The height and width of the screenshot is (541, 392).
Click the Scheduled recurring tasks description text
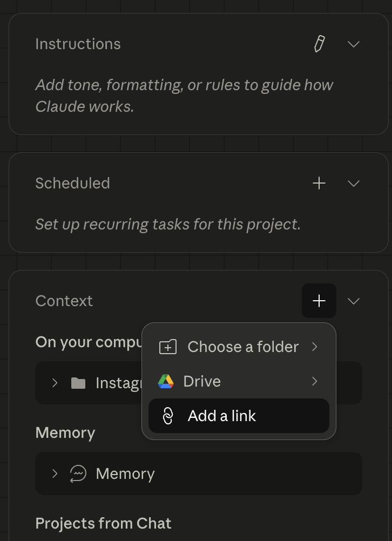click(x=167, y=224)
